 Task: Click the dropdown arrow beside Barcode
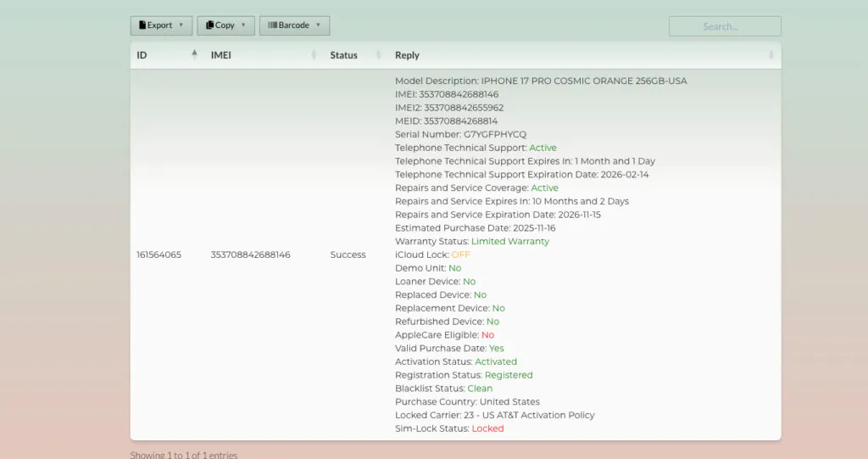click(x=319, y=25)
